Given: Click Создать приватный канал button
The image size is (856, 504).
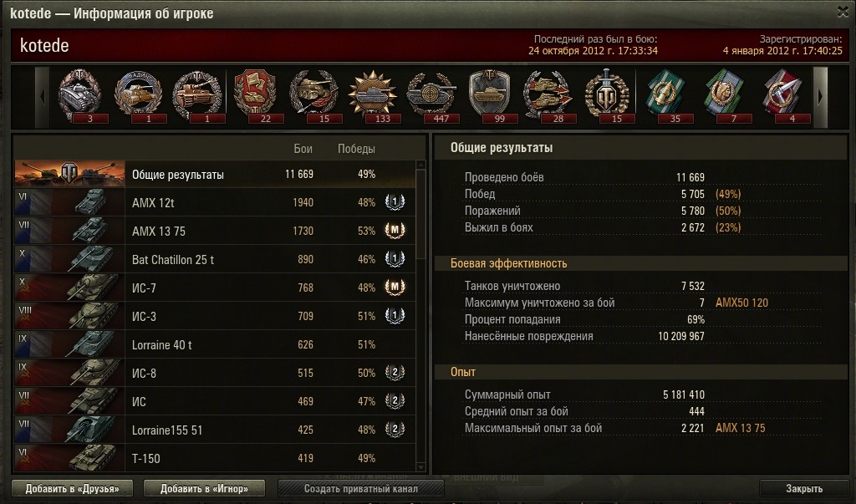Looking at the screenshot, I should point(361,488).
